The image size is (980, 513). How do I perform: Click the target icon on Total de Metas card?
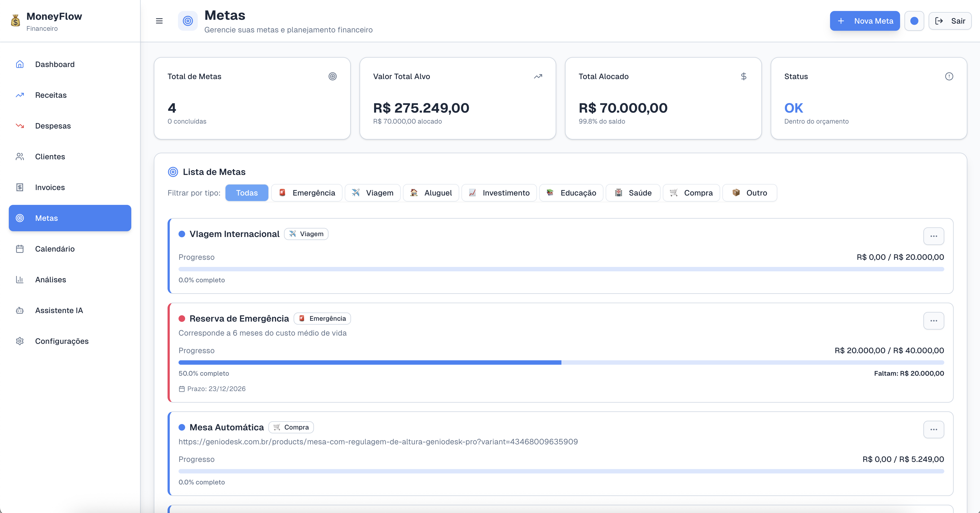[333, 76]
